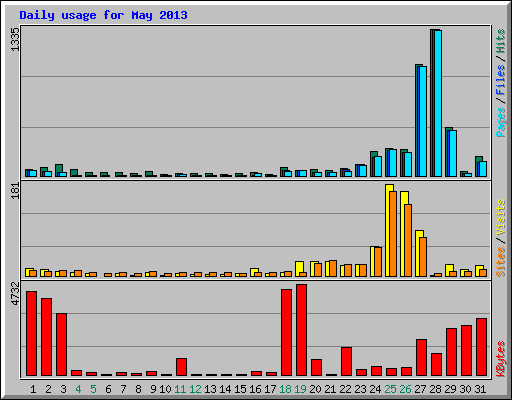
Task: Click day 28 on the axis
Action: click(x=435, y=389)
